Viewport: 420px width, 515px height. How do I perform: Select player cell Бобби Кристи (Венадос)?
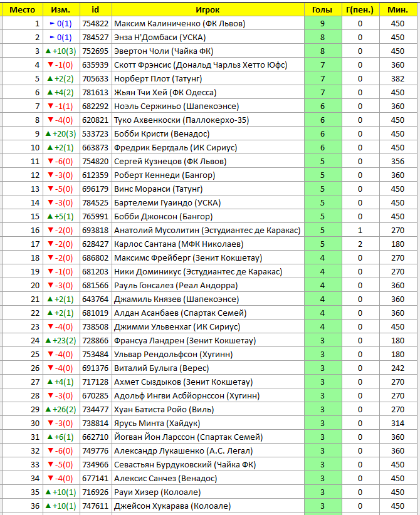point(208,134)
